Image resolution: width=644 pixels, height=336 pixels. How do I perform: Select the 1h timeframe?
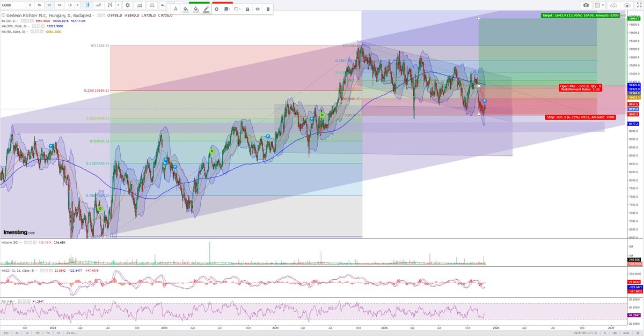click(x=39, y=5)
